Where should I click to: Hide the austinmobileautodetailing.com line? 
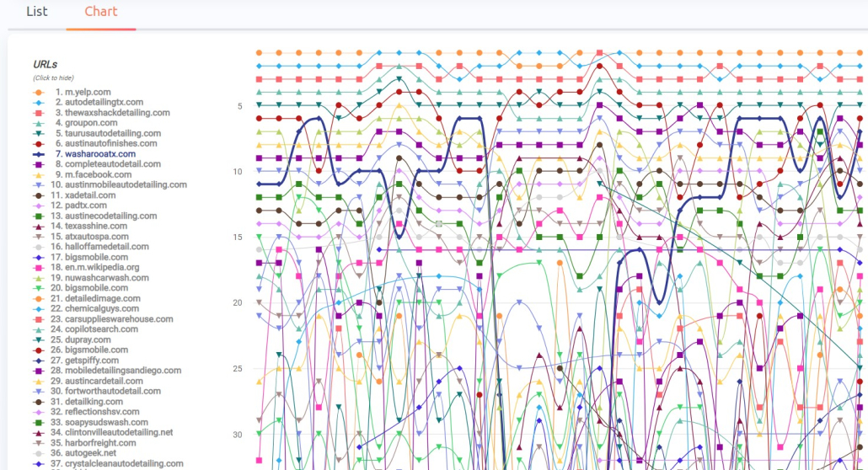[x=119, y=185]
